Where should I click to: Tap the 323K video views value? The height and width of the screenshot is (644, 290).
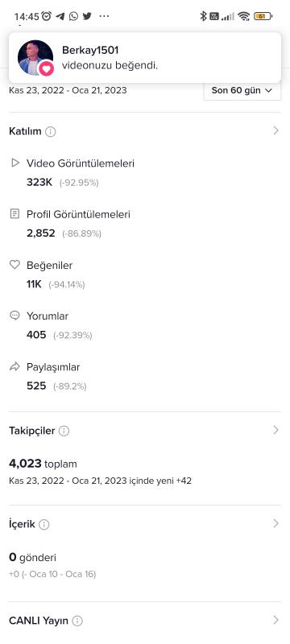39,183
